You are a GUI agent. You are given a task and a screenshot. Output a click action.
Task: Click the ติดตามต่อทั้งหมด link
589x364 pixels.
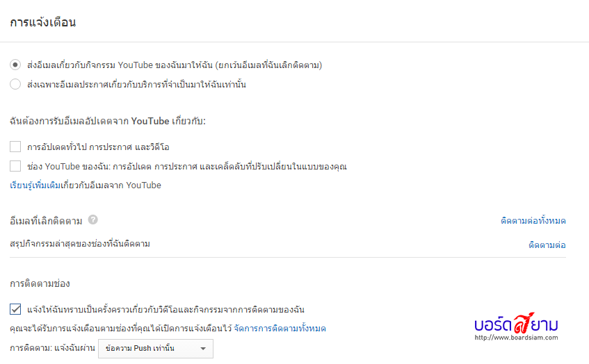tap(533, 221)
